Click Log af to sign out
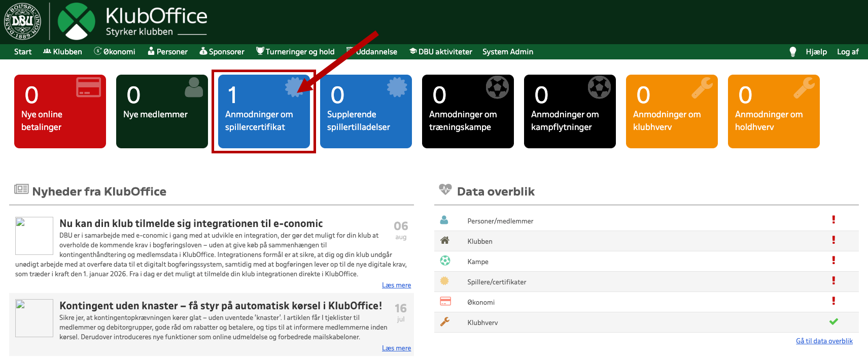Viewport: 868px width, 357px height. [x=847, y=52]
